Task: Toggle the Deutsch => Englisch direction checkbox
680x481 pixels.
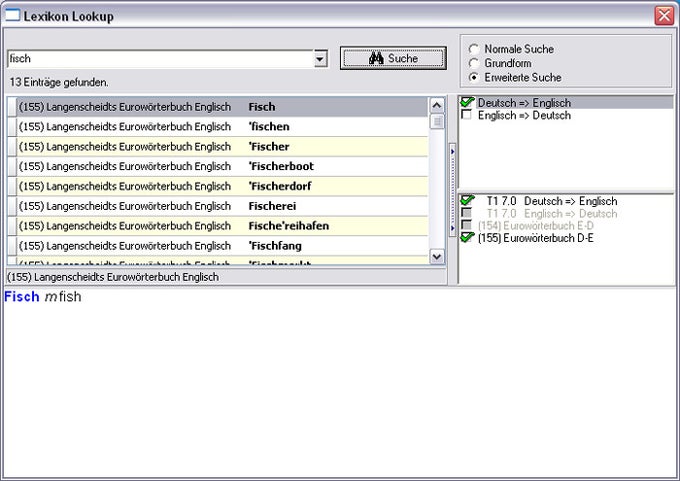Action: (467, 103)
